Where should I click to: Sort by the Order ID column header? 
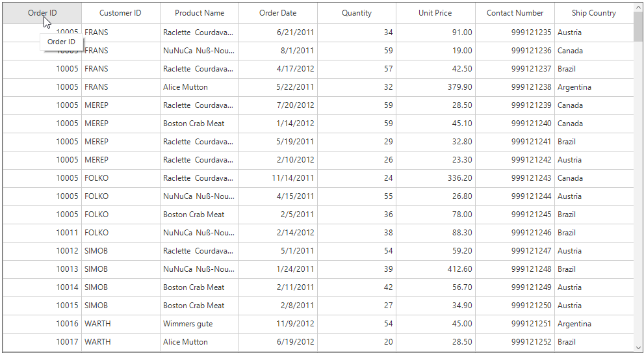[42, 13]
